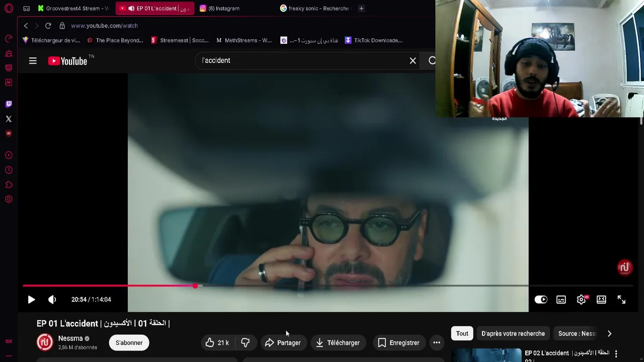
Task: Click the Enregistrer button
Action: [x=399, y=343]
